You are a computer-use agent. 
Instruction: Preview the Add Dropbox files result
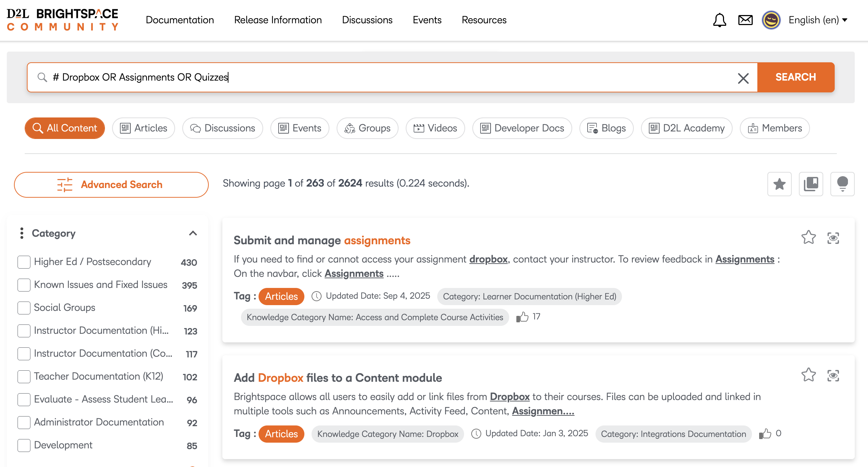coord(833,376)
